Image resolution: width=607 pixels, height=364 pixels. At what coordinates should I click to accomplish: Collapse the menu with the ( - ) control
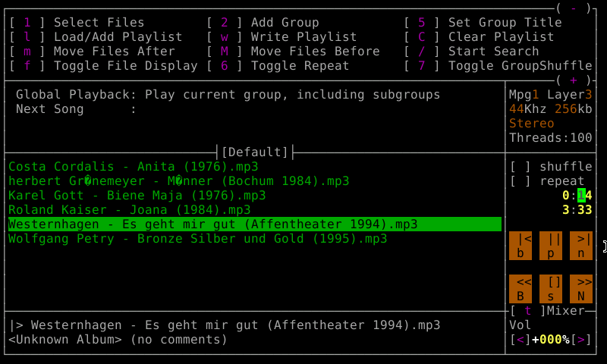[x=574, y=8]
